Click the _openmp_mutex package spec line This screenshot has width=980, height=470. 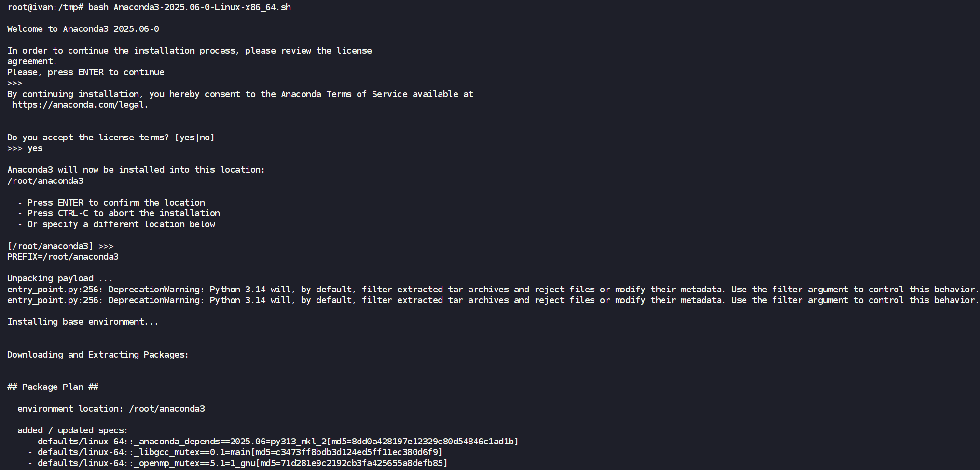click(242, 463)
